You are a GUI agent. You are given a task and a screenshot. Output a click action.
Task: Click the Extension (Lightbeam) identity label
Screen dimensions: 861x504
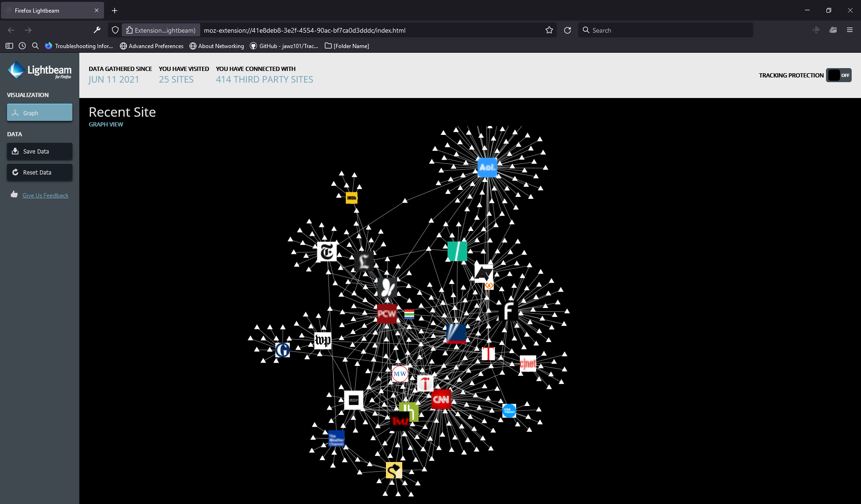point(161,30)
